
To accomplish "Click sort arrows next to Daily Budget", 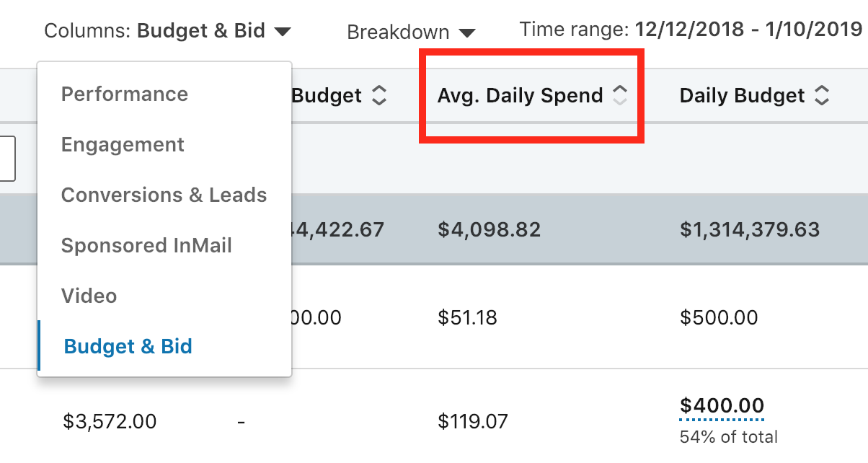I will [x=821, y=95].
